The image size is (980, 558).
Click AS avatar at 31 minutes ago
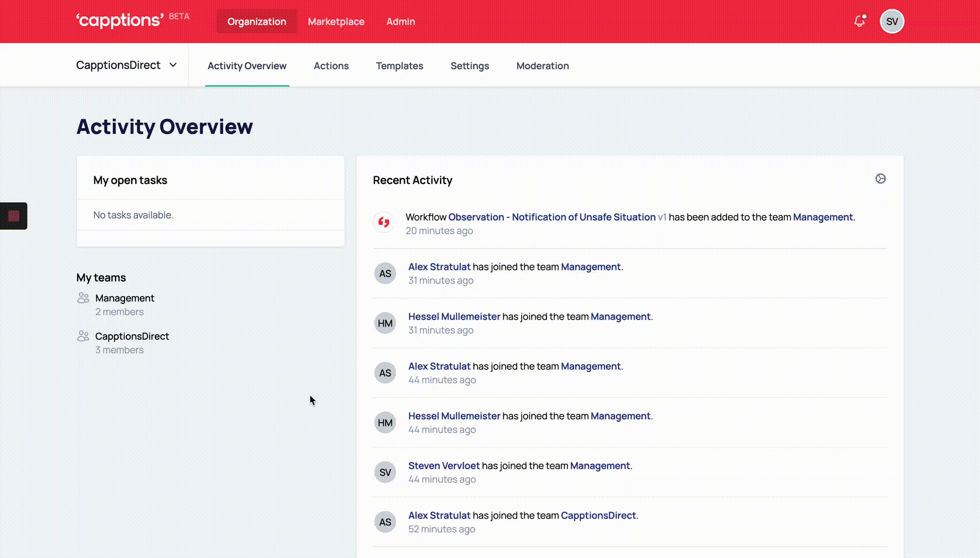click(x=385, y=273)
